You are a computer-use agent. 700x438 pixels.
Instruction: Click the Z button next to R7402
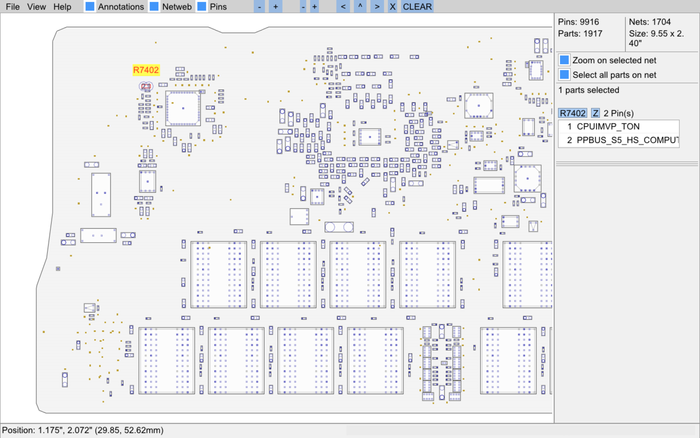coord(595,113)
